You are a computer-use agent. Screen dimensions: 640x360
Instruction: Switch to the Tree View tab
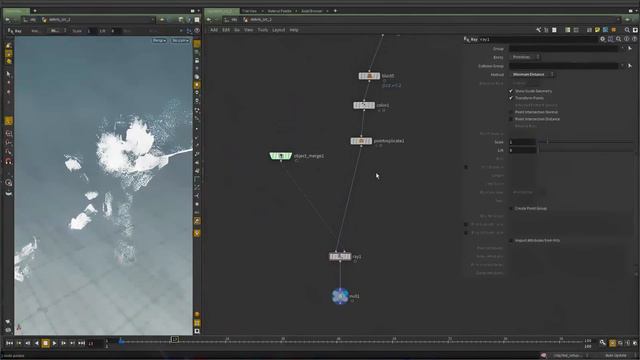(x=249, y=11)
